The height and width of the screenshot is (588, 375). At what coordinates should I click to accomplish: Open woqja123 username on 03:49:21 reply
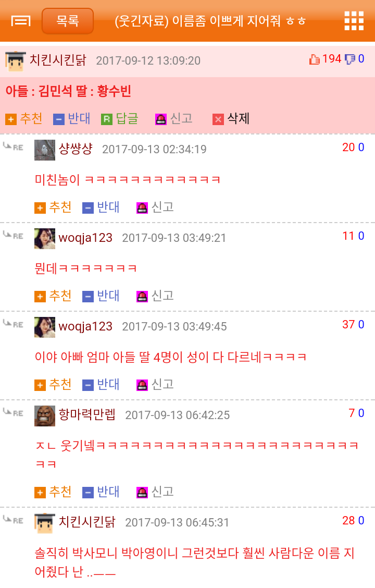pyautogui.click(x=85, y=238)
